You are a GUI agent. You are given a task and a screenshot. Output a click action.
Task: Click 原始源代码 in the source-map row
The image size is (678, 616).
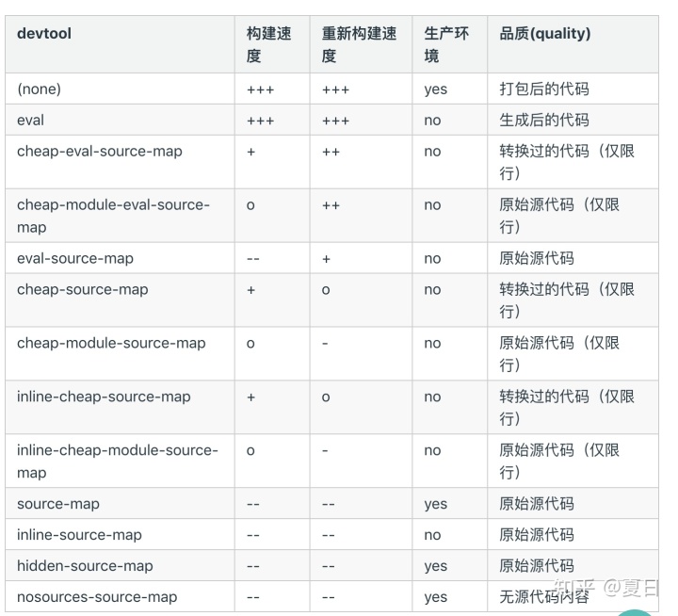[x=537, y=504]
